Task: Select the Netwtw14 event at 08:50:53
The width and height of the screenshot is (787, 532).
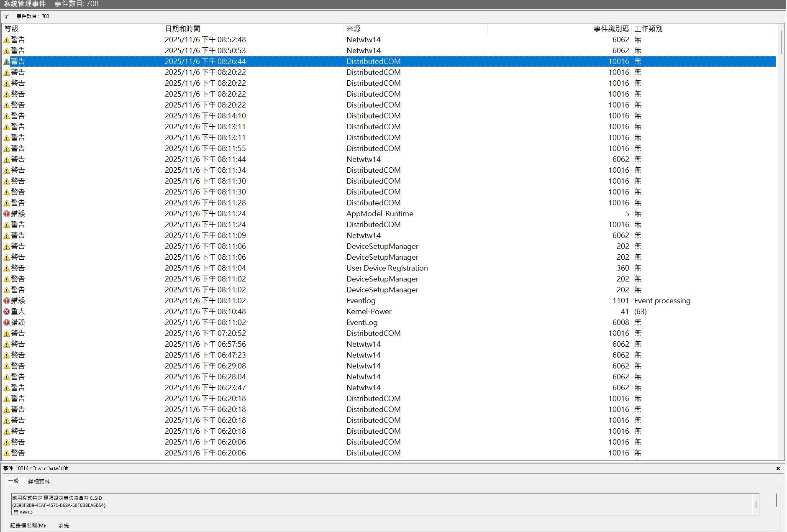Action: [x=389, y=51]
